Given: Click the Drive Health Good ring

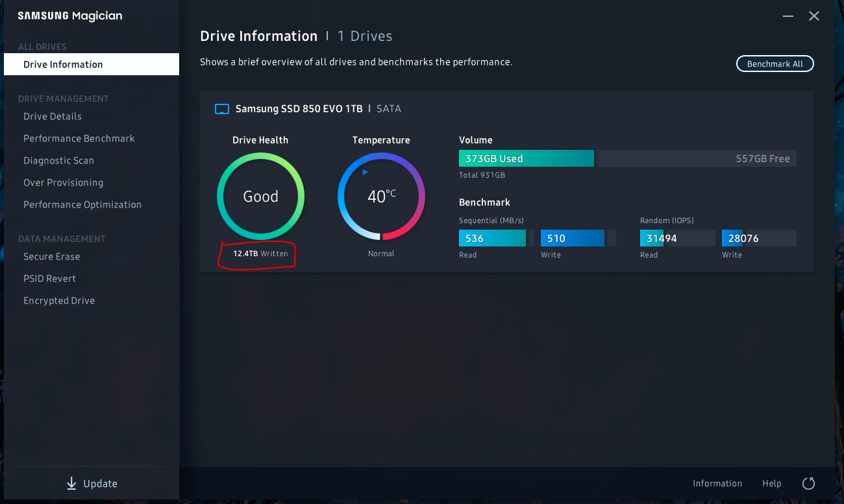Looking at the screenshot, I should (260, 196).
